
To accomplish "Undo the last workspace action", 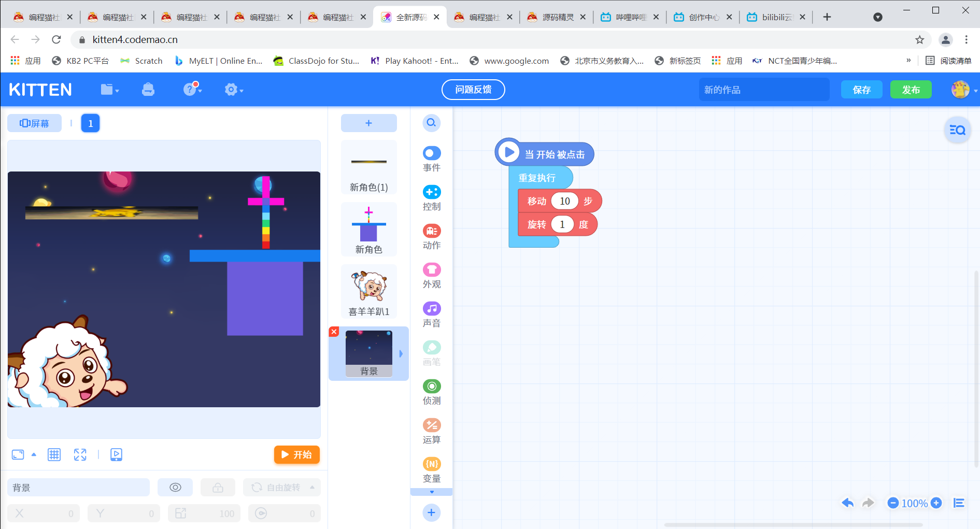I will pyautogui.click(x=848, y=503).
